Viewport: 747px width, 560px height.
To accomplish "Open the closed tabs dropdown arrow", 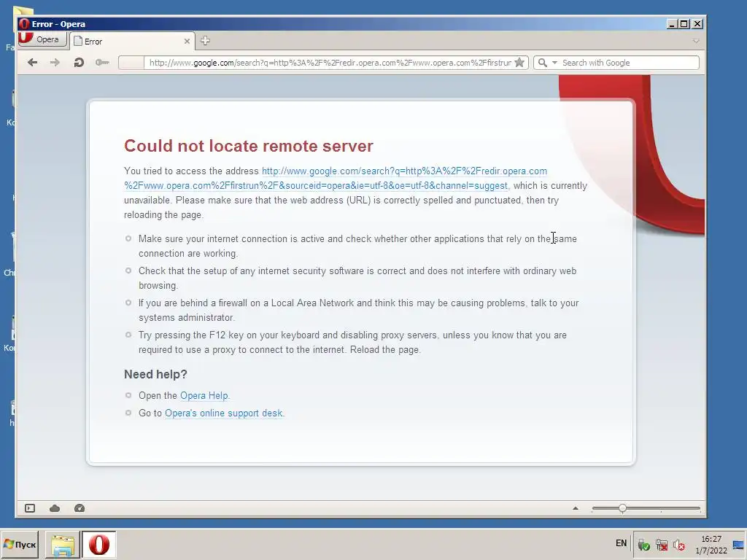I will pos(696,42).
